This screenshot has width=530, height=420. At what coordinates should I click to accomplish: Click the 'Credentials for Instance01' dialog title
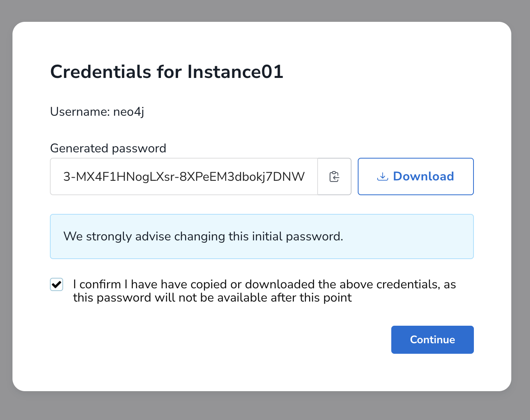pyautogui.click(x=167, y=72)
